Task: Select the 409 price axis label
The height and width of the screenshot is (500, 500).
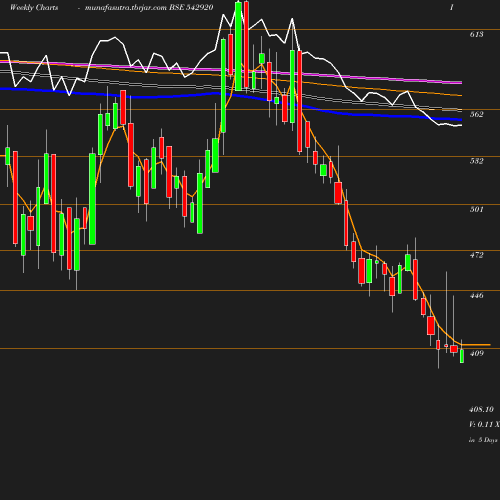Action: coord(476,353)
